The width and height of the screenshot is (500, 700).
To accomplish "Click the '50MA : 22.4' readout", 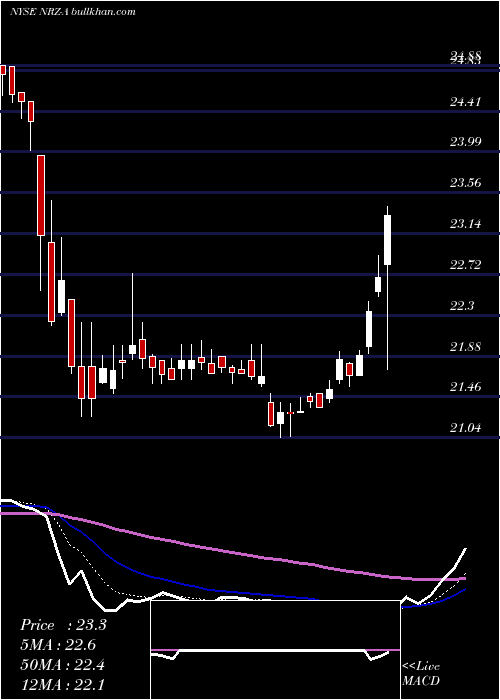I will [x=62, y=665].
